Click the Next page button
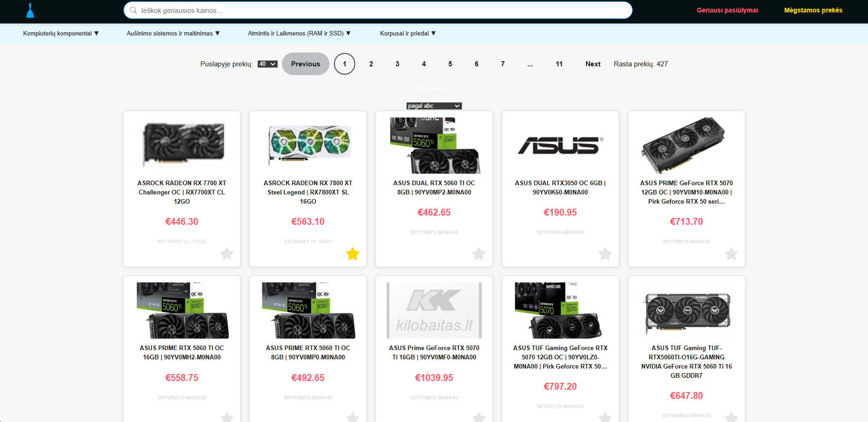 (593, 64)
